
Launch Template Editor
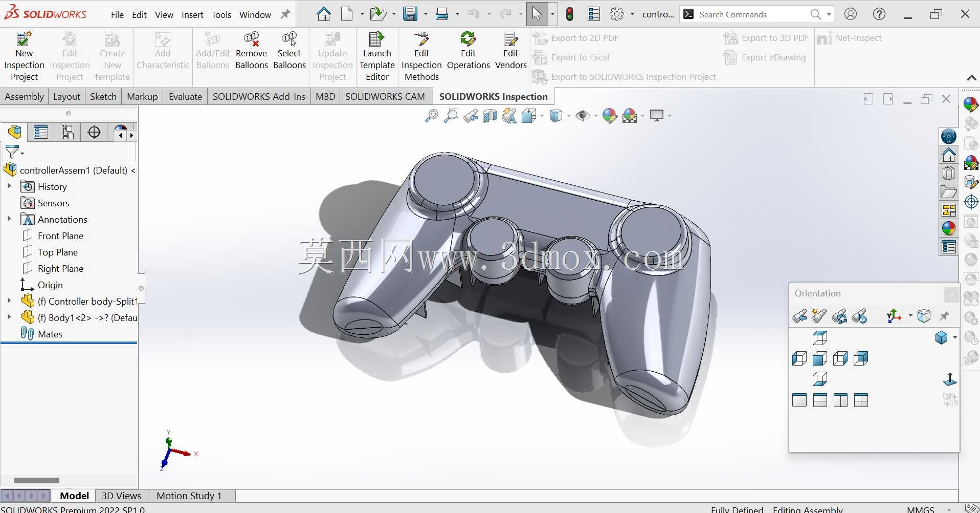[x=377, y=56]
